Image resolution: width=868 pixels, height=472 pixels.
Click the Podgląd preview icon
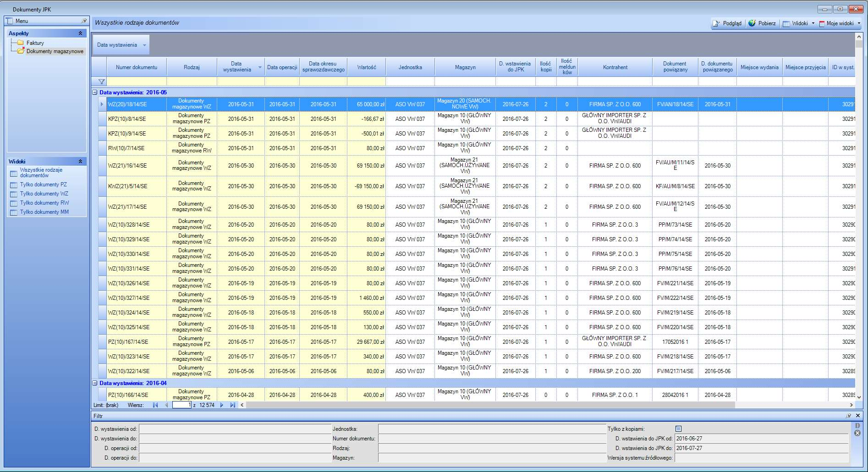716,23
